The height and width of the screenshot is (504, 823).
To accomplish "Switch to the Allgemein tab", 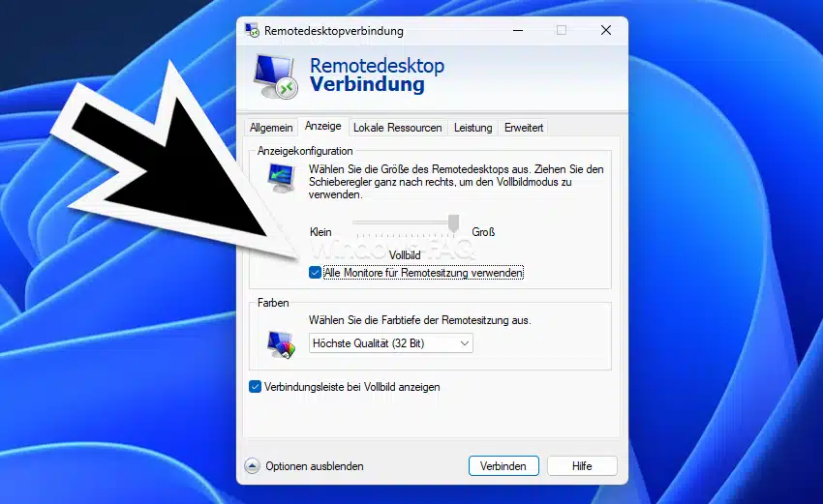I will click(271, 128).
